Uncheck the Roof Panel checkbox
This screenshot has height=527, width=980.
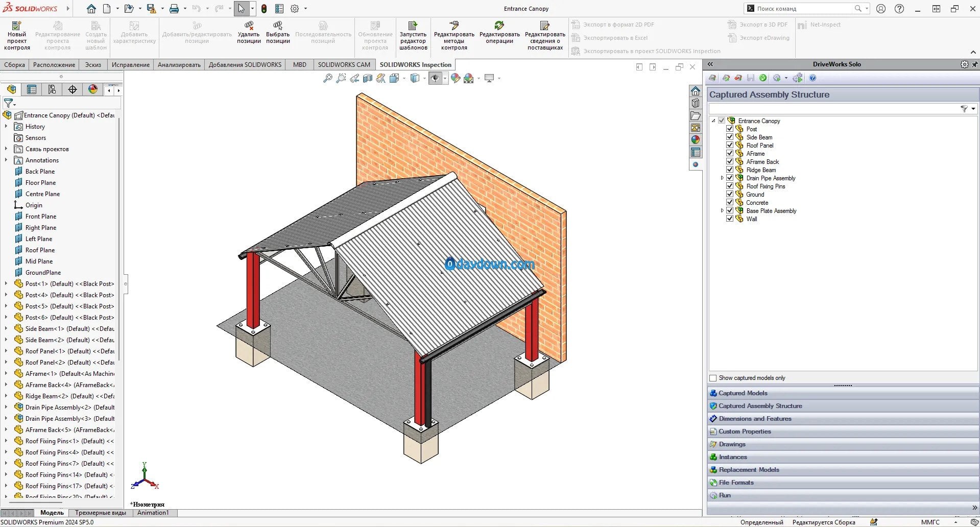click(x=730, y=146)
